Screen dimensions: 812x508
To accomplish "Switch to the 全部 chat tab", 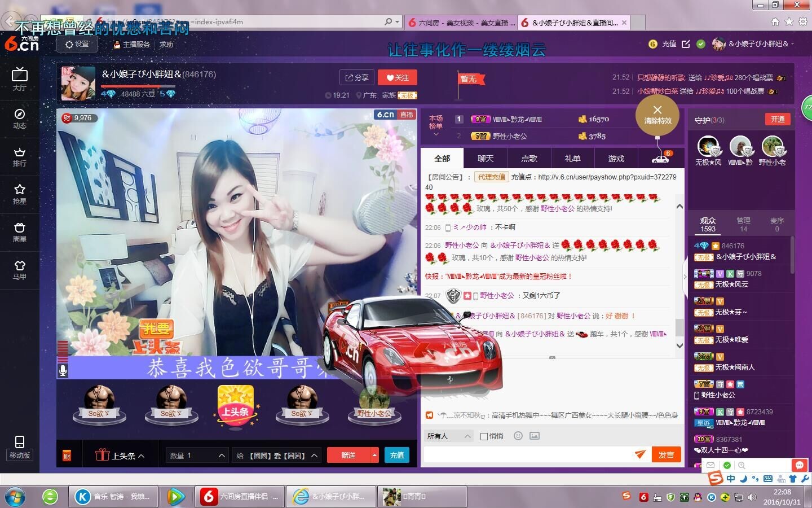I will [x=442, y=159].
